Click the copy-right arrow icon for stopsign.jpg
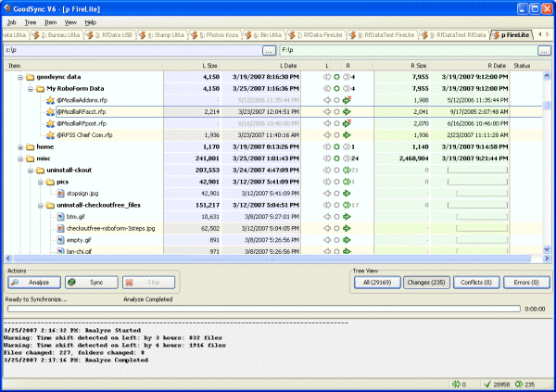The width and height of the screenshot is (556, 392). (x=347, y=194)
